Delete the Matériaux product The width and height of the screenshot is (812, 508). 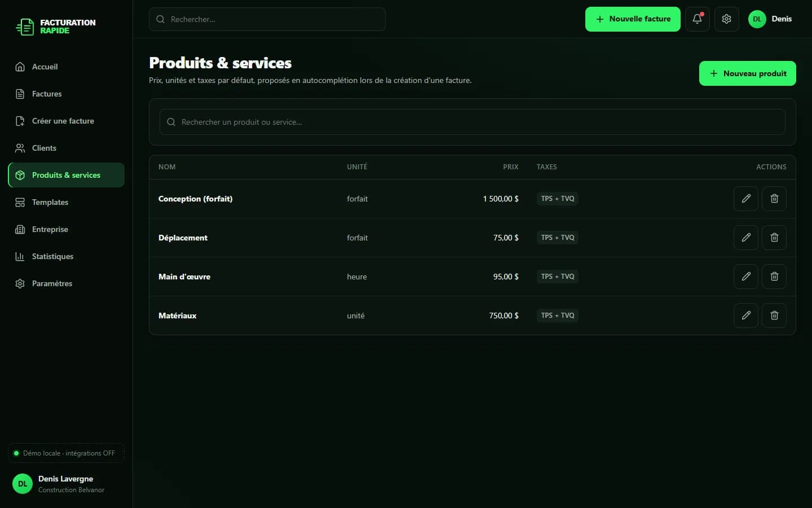click(774, 316)
